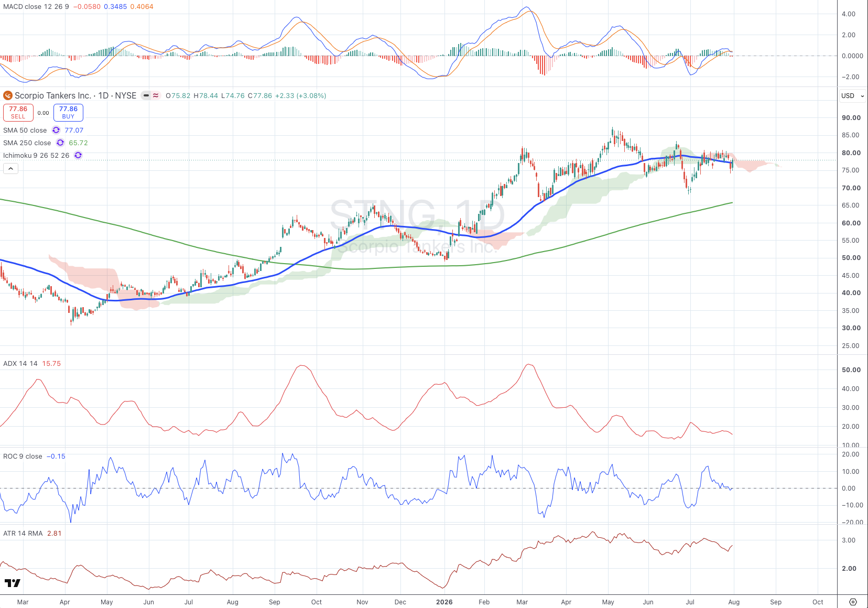Click the ROC value −0.15
Viewport: 868px width, 608px height.
[56, 456]
